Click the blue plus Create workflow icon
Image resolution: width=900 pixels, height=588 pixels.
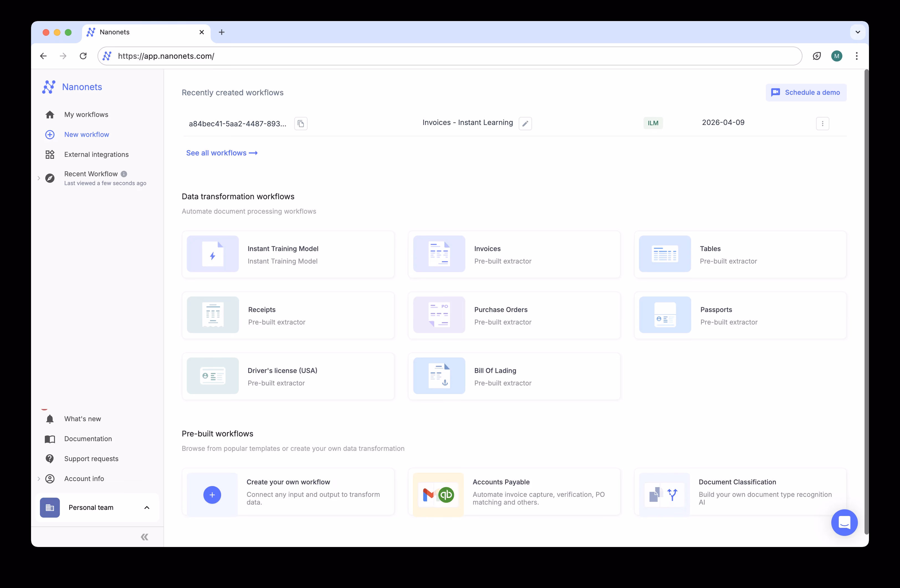[x=212, y=495]
